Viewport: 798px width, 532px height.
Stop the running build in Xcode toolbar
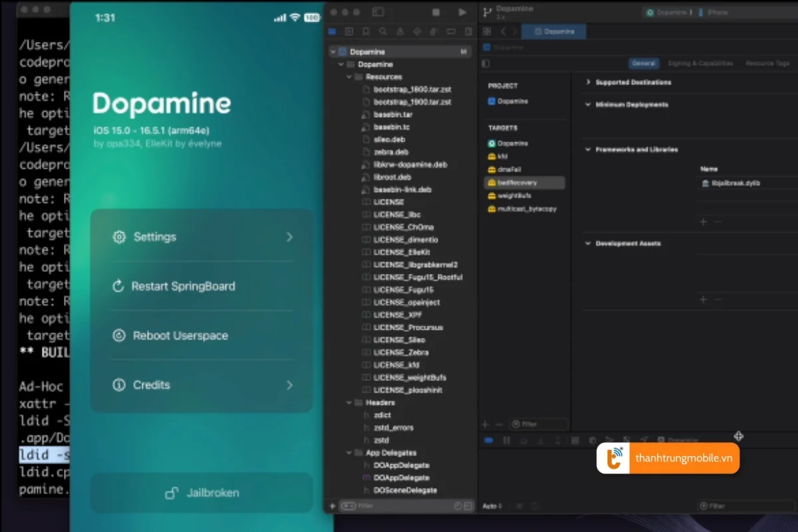[x=436, y=12]
